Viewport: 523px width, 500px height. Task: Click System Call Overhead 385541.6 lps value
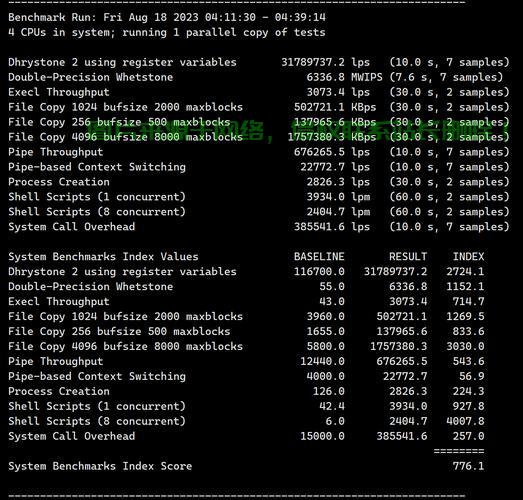(x=332, y=227)
